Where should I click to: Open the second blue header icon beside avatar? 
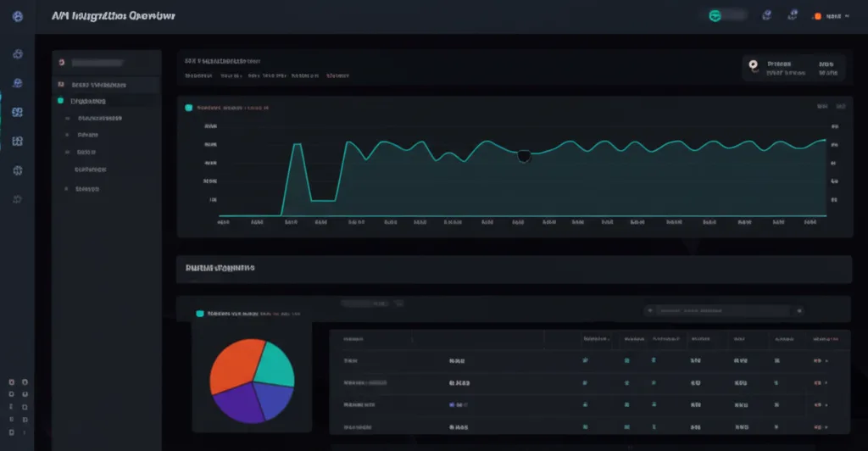[793, 15]
